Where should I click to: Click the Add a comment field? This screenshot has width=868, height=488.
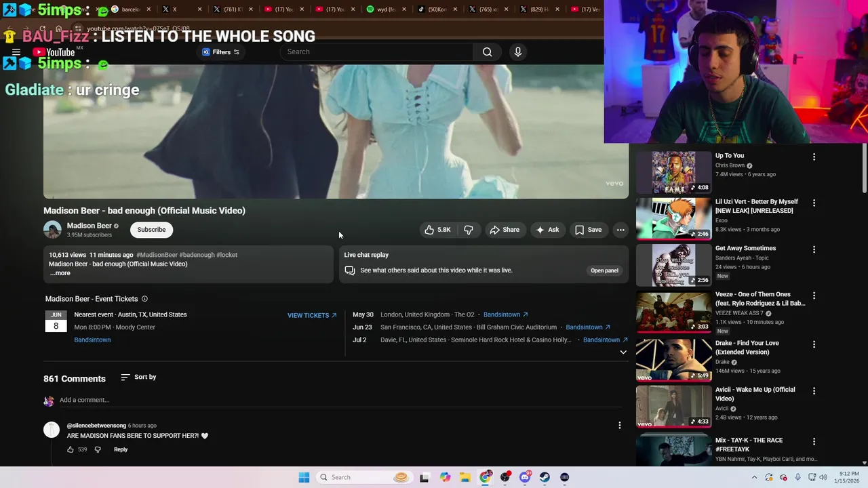pyautogui.click(x=339, y=400)
